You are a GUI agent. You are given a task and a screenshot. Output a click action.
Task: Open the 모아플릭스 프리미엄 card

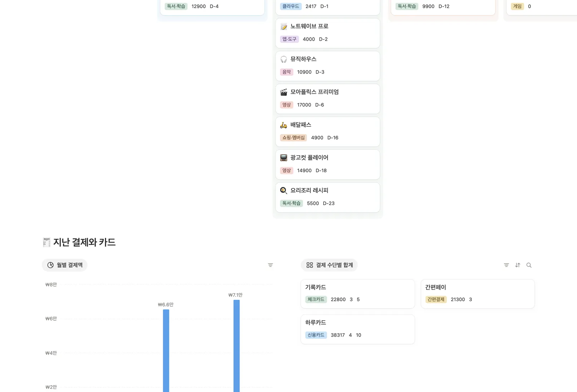pyautogui.click(x=328, y=99)
